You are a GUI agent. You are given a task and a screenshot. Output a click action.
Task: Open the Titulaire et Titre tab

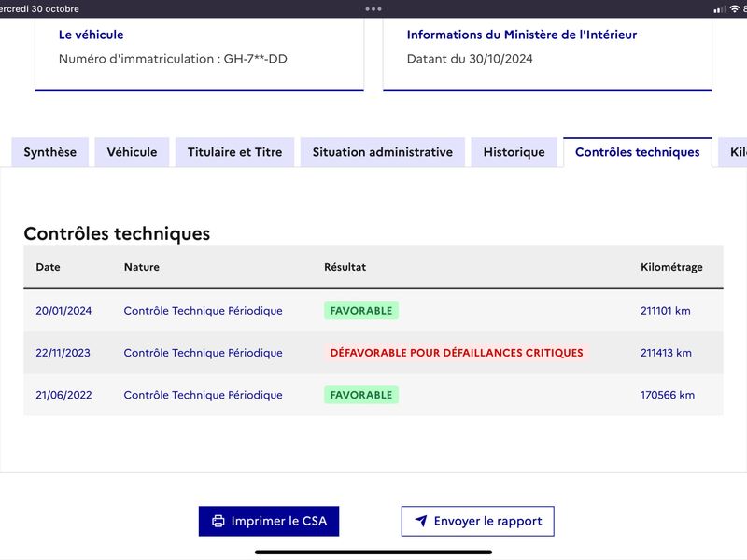coord(235,152)
